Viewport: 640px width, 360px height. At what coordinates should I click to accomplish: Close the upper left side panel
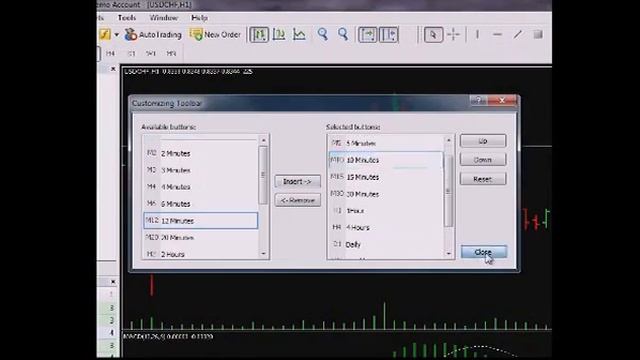point(113,69)
